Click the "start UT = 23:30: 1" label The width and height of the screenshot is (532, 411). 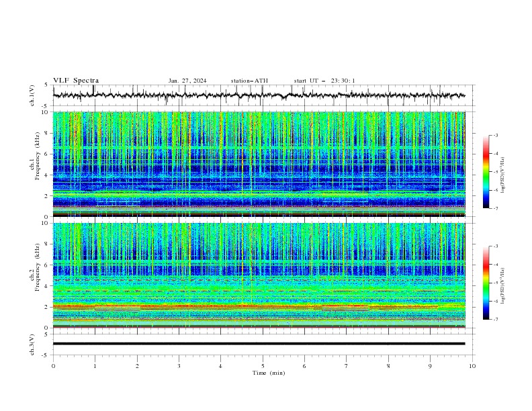coord(324,81)
